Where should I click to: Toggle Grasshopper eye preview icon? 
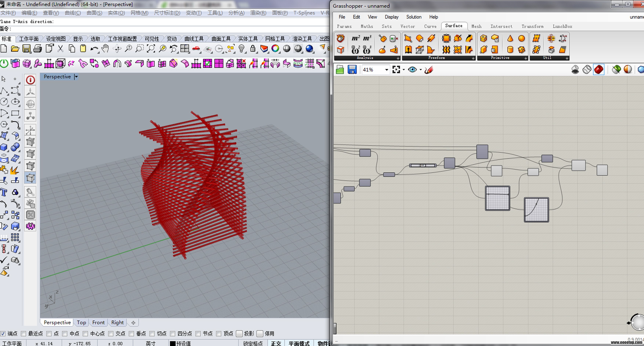click(412, 70)
